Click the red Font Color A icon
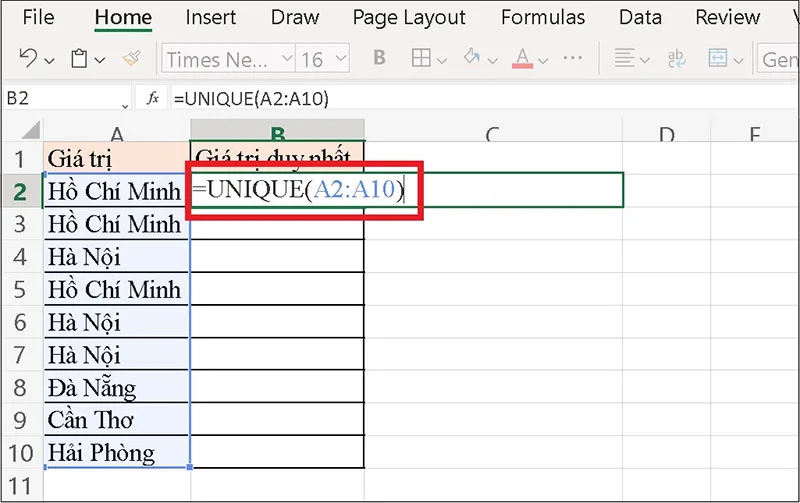Image resolution: width=800 pixels, height=503 pixels. point(522,58)
